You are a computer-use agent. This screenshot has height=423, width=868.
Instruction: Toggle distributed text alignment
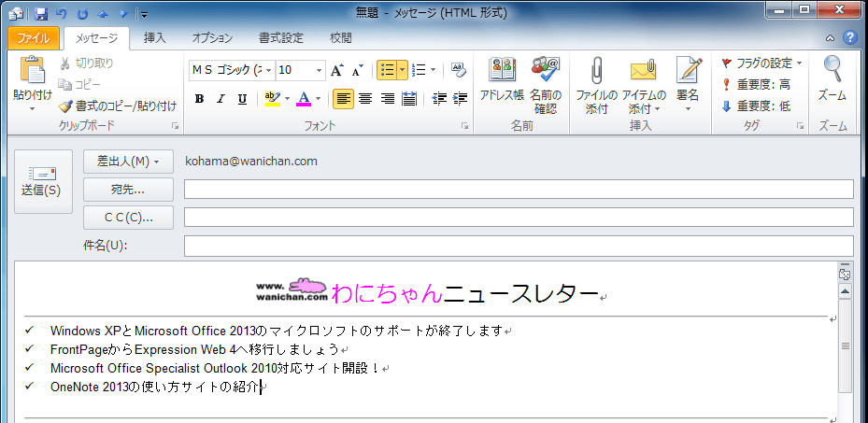pyautogui.click(x=409, y=99)
